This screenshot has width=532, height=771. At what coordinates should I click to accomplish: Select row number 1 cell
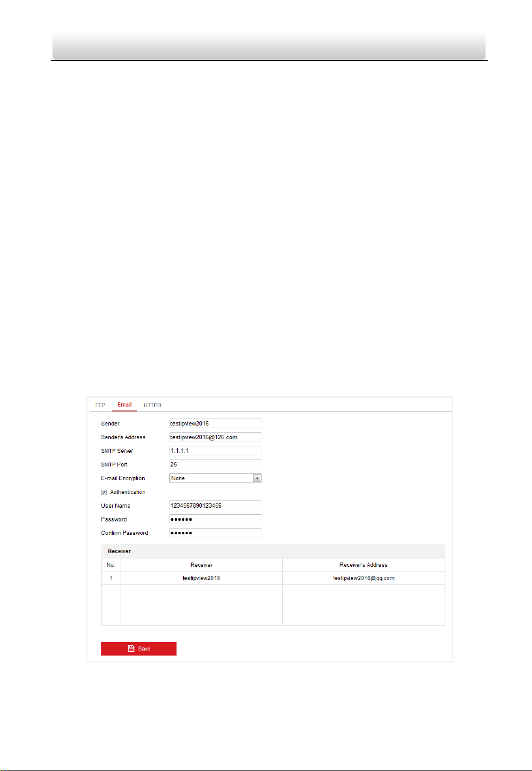click(111, 578)
